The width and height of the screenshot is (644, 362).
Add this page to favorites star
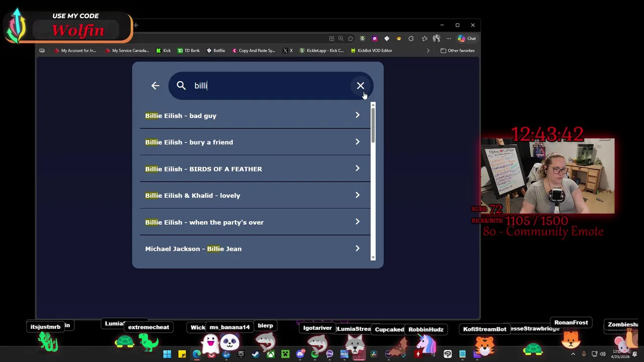[350, 38]
